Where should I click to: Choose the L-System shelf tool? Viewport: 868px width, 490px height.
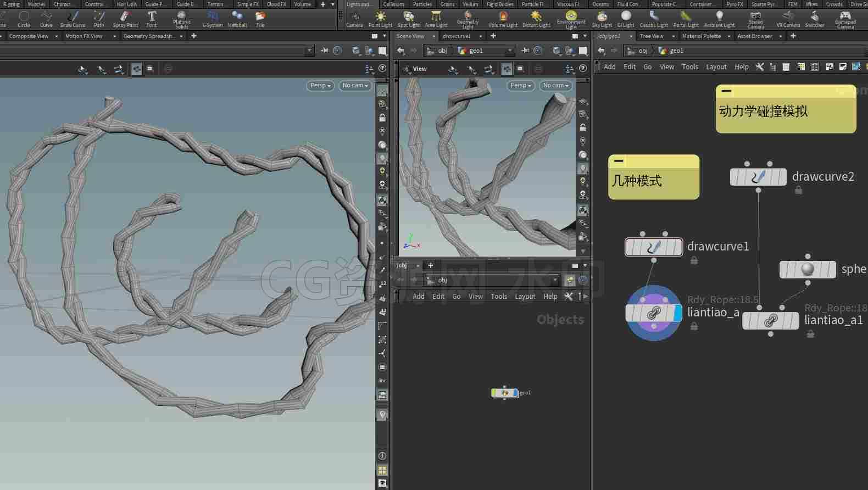point(213,19)
